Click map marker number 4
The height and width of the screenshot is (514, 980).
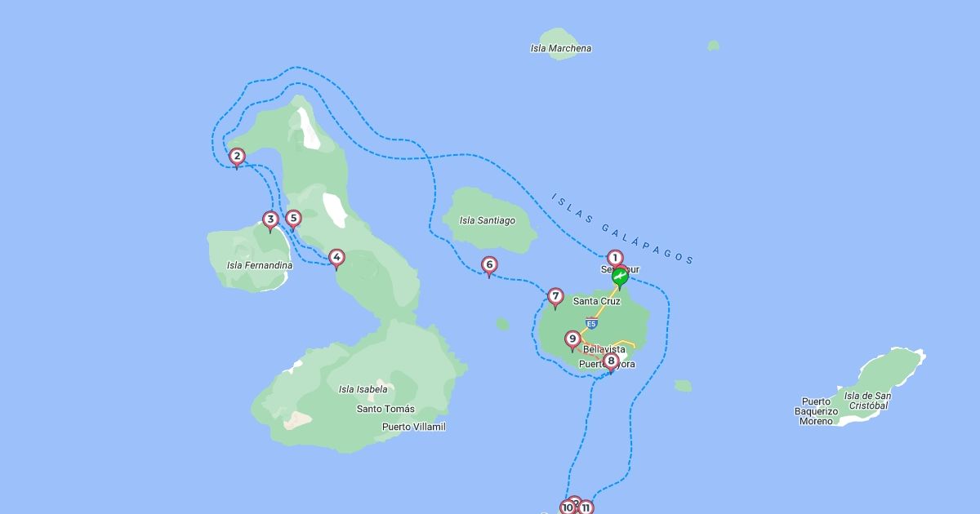[336, 258]
